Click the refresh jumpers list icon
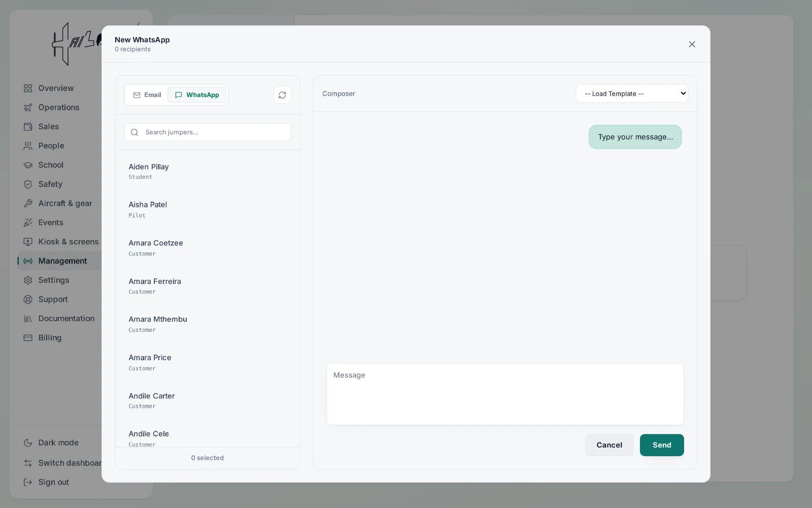812x508 pixels. pyautogui.click(x=282, y=95)
